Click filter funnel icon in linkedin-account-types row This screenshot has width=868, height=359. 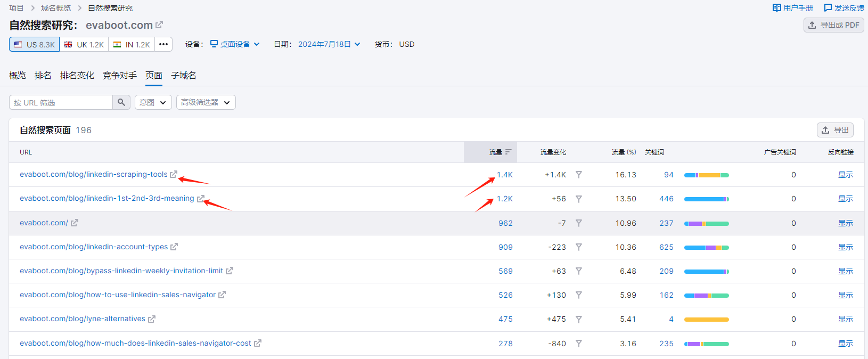coord(579,247)
